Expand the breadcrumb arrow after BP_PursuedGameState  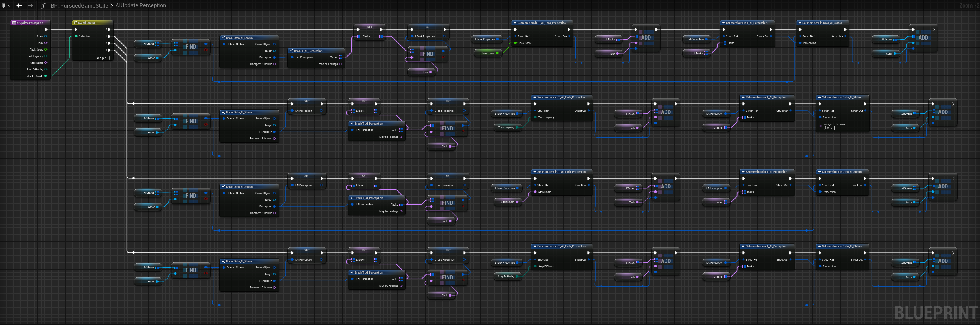[x=112, y=6]
